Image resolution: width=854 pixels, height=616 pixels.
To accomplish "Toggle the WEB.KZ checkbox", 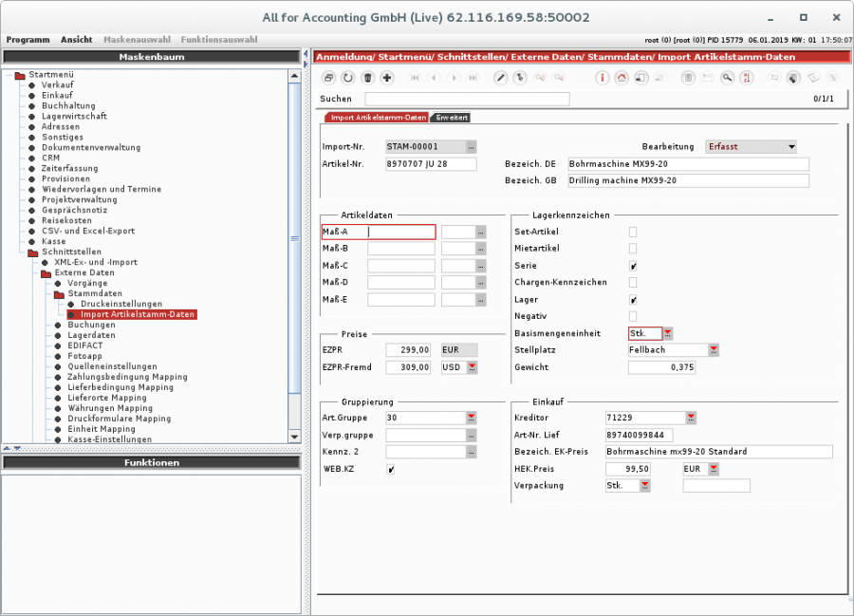I will (391, 469).
